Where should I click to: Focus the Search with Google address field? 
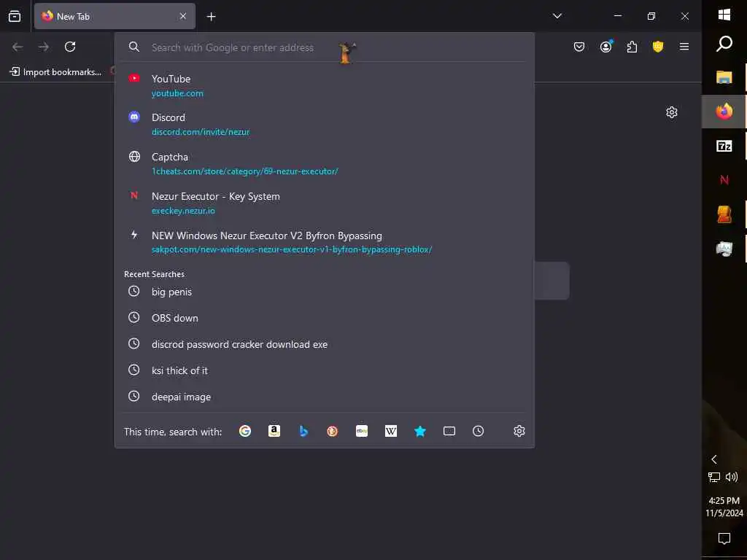(324, 47)
